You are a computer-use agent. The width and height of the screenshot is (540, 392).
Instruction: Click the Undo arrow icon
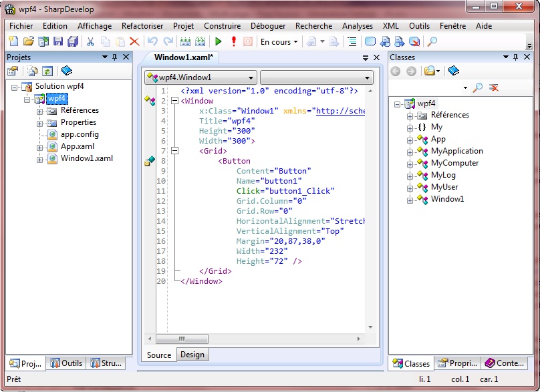pos(152,41)
